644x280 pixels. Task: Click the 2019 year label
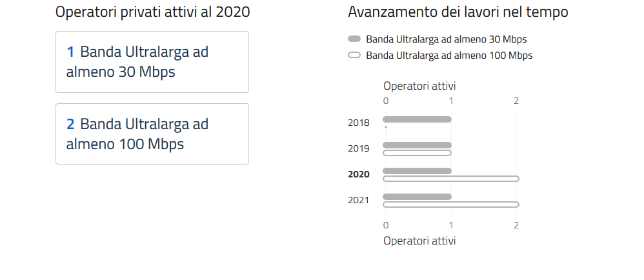point(358,148)
